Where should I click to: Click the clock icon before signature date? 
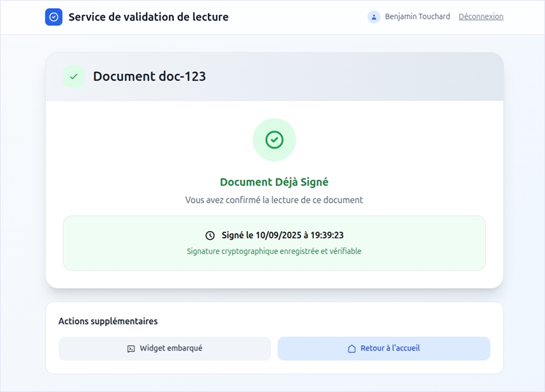tap(210, 236)
